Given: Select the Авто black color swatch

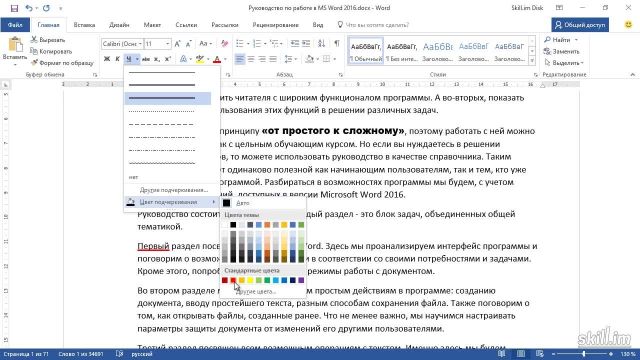Looking at the screenshot, I should tap(227, 203).
